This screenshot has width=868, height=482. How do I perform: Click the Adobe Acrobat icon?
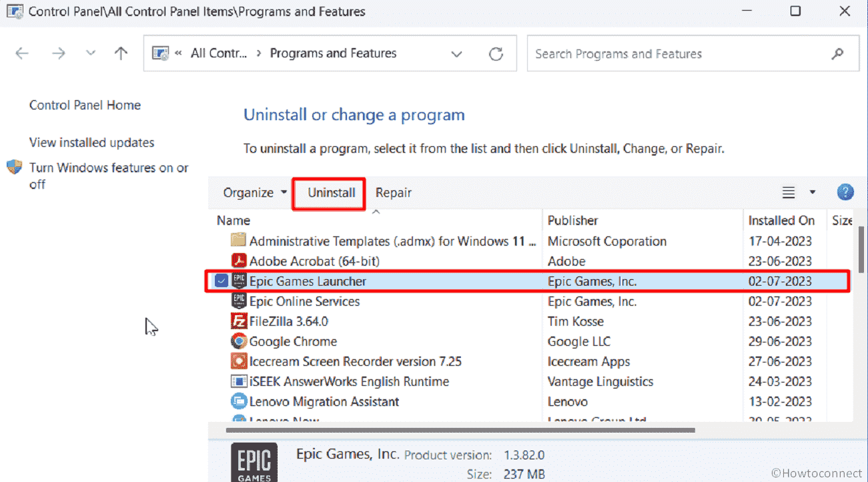(x=238, y=261)
